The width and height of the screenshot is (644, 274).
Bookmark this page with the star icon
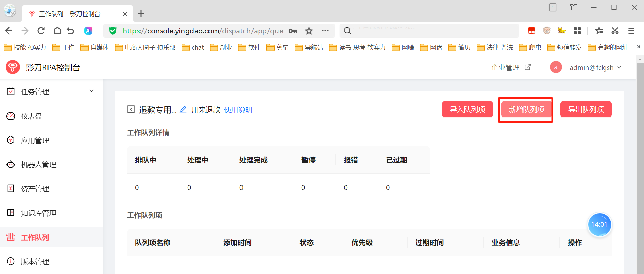[309, 31]
